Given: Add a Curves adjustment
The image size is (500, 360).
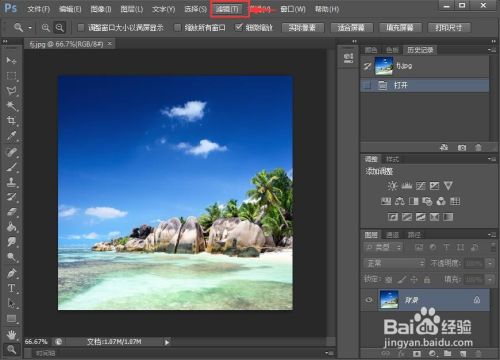Looking at the screenshot, I should point(420,186).
